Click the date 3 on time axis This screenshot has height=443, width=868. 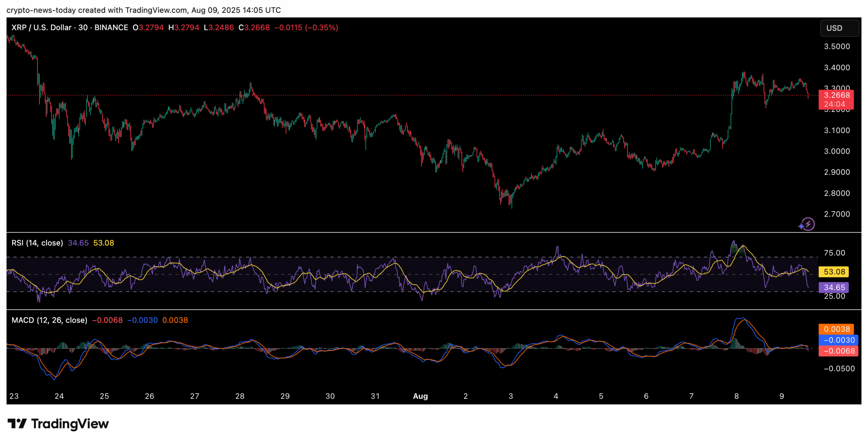point(511,396)
